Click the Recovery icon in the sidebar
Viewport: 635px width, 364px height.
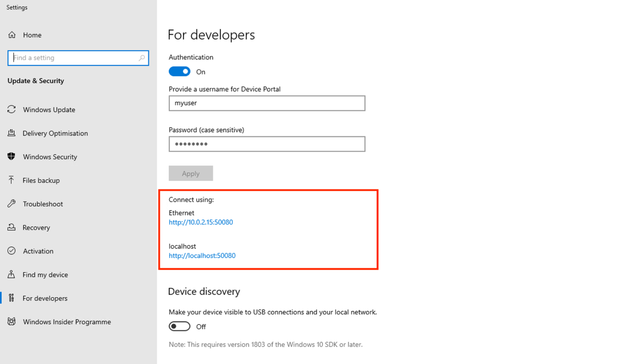pos(12,227)
